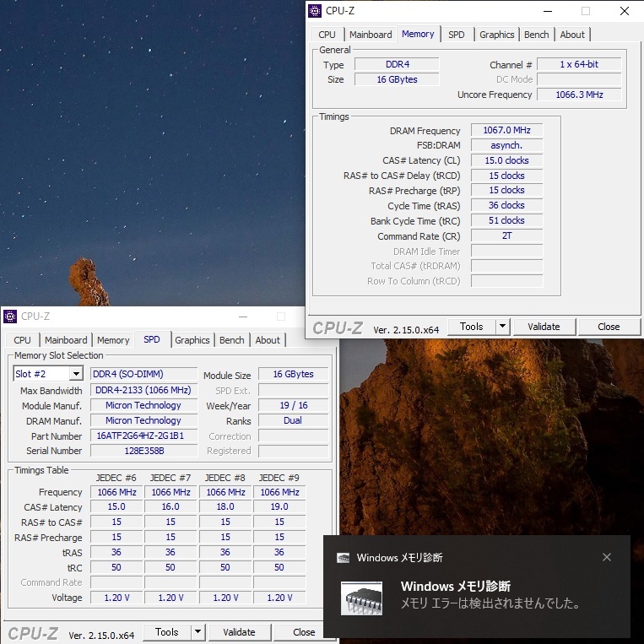Go to the CPU tab in the lower window
The image size is (644, 644).
point(23,340)
